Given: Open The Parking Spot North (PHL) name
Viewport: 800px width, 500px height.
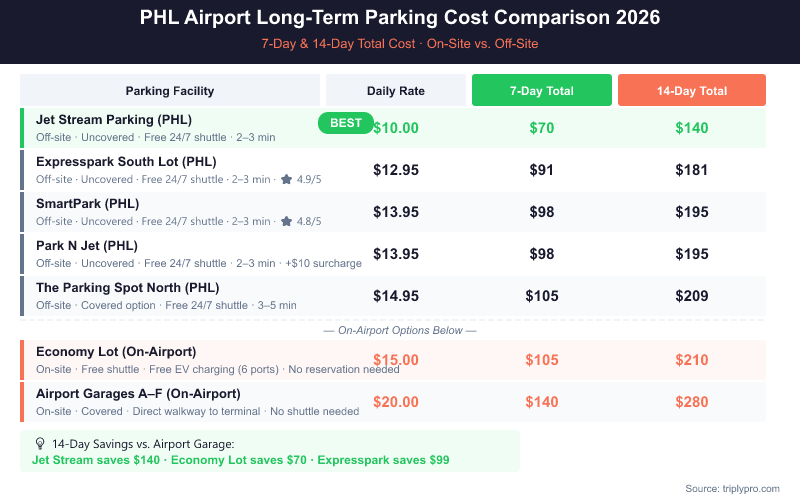Looking at the screenshot, I should click(x=127, y=287).
